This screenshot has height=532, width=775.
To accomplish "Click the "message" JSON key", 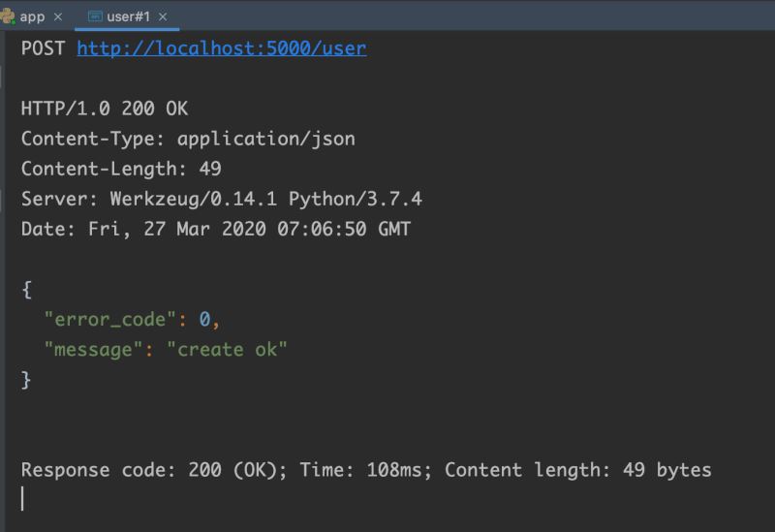I will pyautogui.click(x=94, y=350).
